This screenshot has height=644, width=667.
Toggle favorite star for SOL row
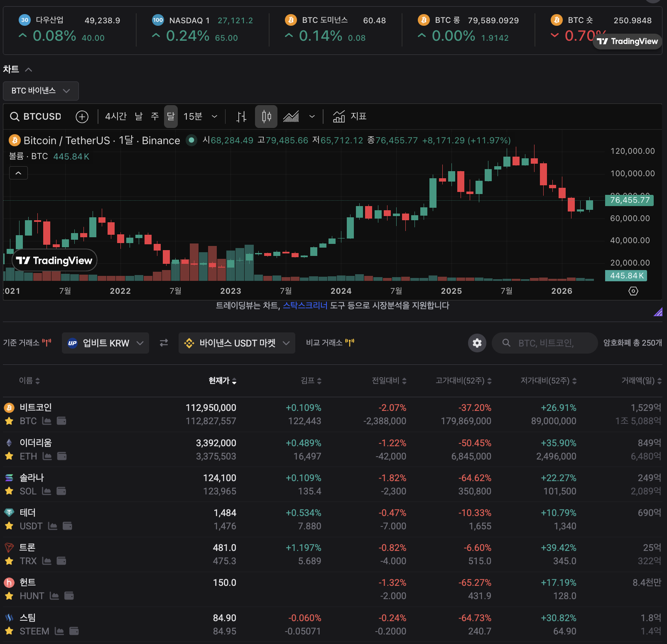tap(9, 491)
